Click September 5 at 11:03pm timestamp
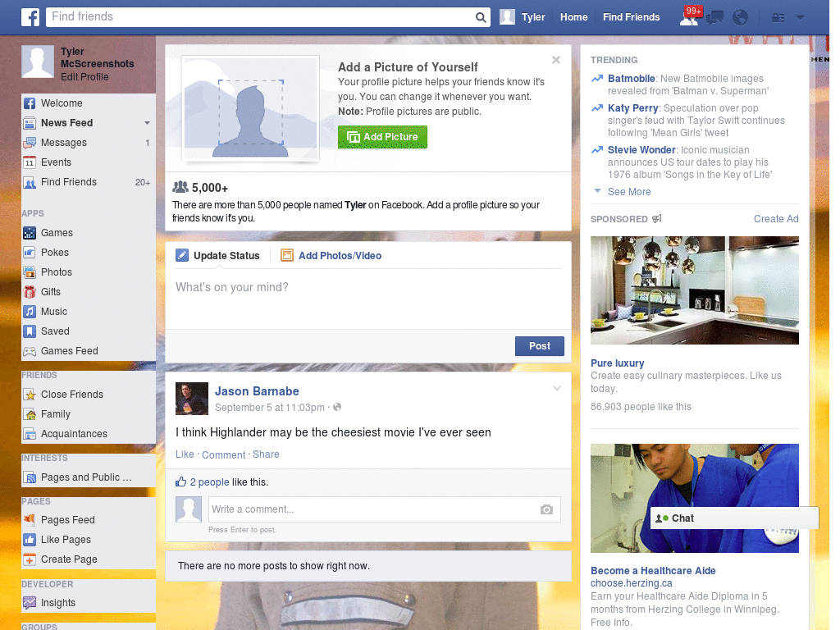 click(x=269, y=408)
